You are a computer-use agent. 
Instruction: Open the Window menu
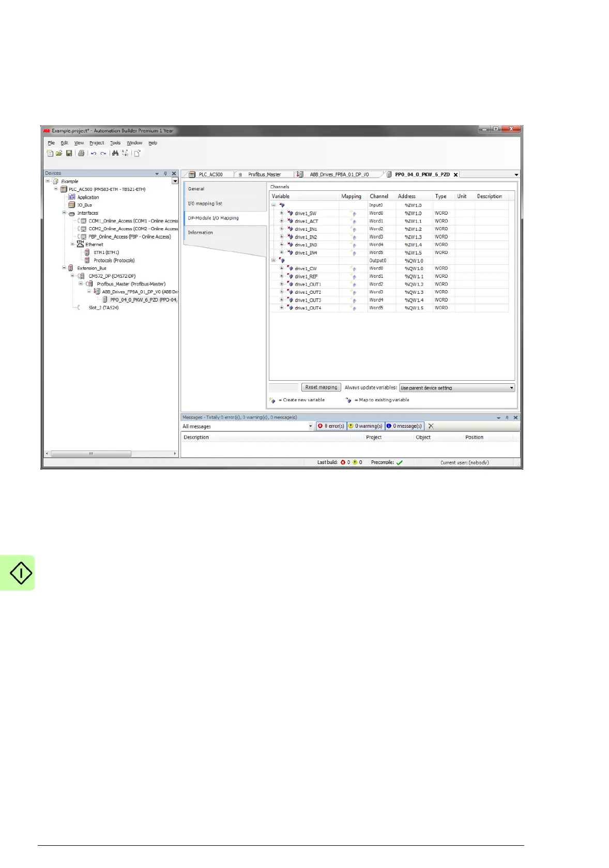134,143
